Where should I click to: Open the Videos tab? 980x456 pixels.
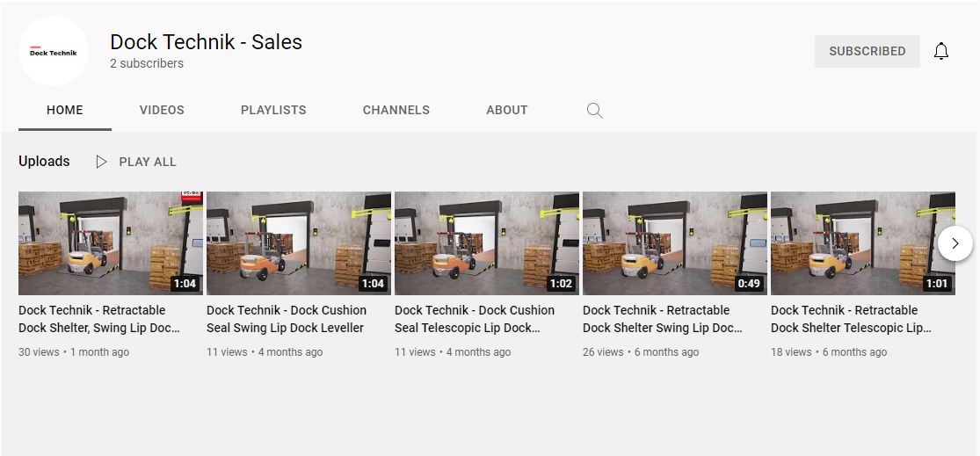(162, 111)
